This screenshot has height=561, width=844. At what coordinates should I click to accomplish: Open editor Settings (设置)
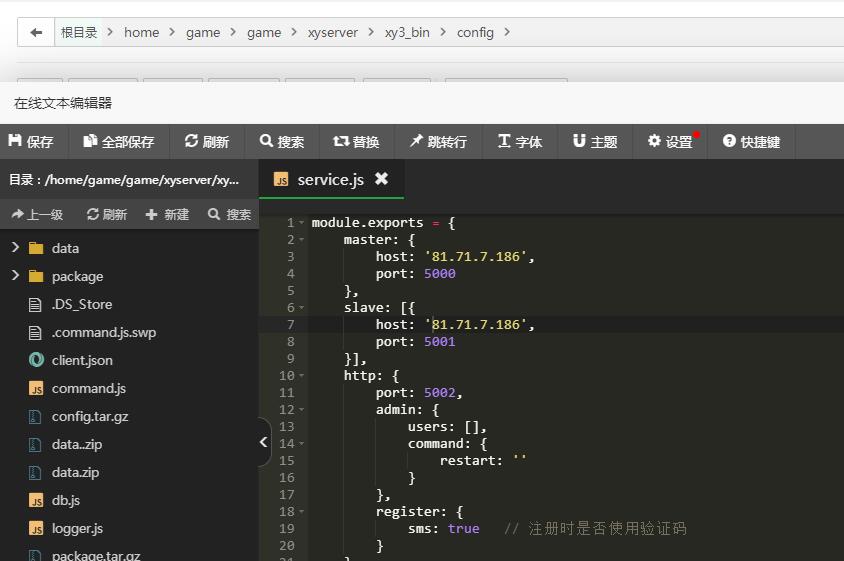(x=670, y=142)
